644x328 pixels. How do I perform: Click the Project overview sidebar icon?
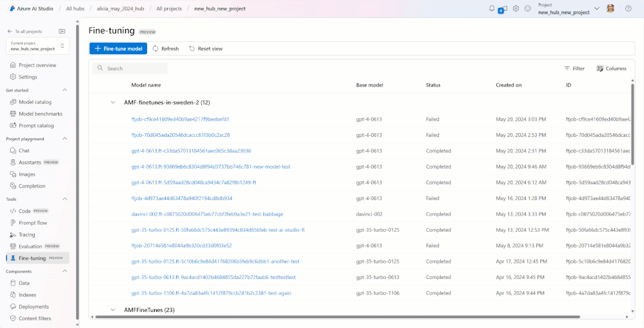pyautogui.click(x=13, y=65)
